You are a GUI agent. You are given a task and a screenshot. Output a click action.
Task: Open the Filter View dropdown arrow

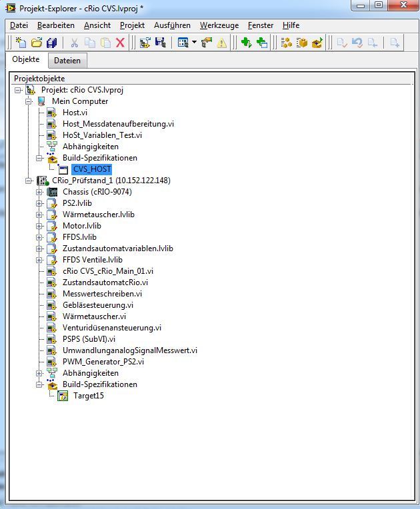coord(194,42)
